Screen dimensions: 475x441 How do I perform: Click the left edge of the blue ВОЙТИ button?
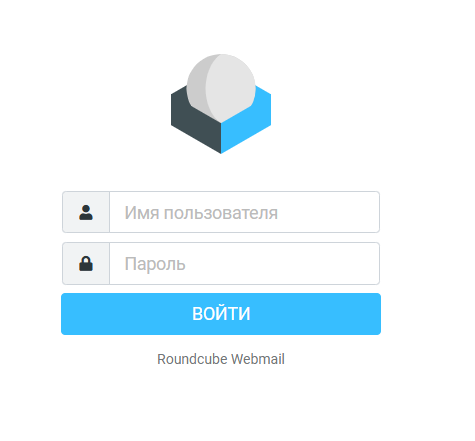(x=67, y=314)
